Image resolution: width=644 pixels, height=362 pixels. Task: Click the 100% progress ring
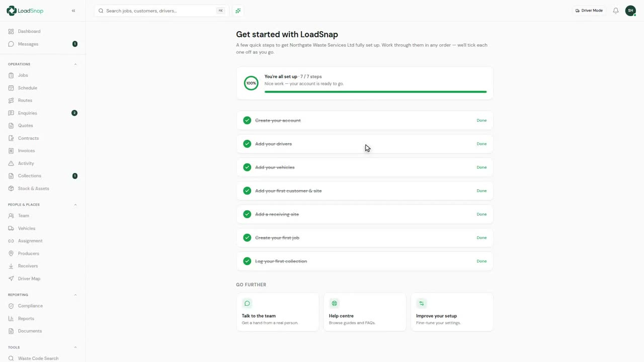(x=251, y=83)
